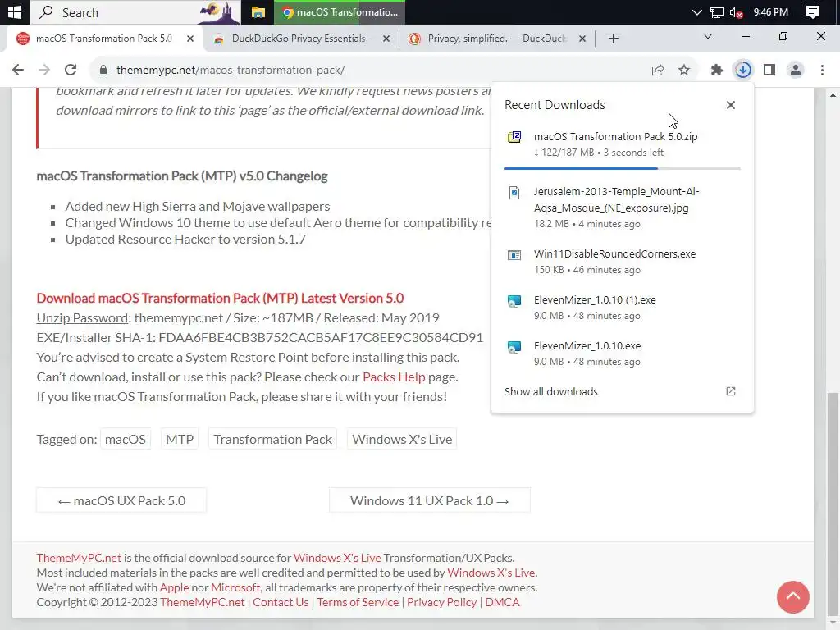Close the DuckDuckGo Privacy Essentials tab

[386, 39]
